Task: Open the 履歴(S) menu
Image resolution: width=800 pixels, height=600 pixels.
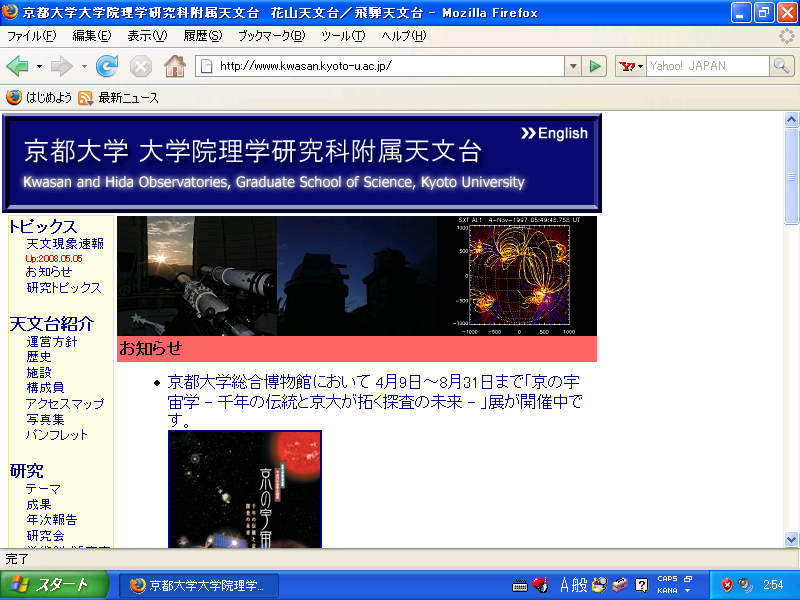Action: click(x=203, y=36)
